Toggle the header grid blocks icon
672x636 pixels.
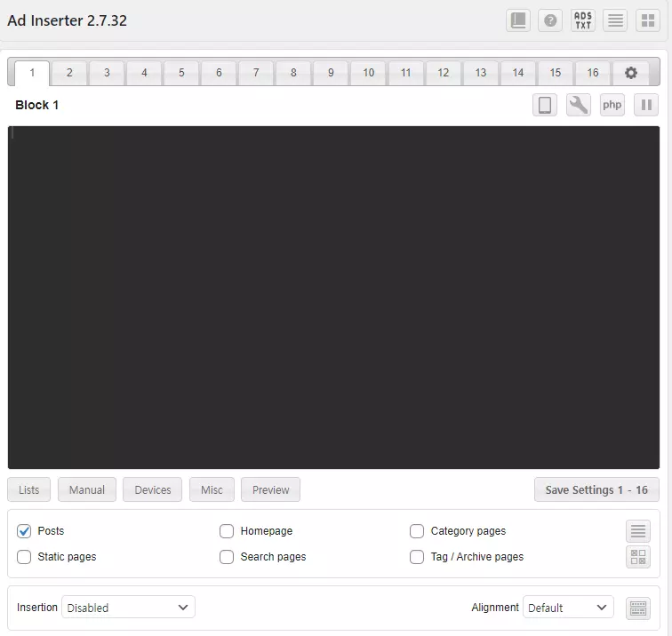[648, 20]
